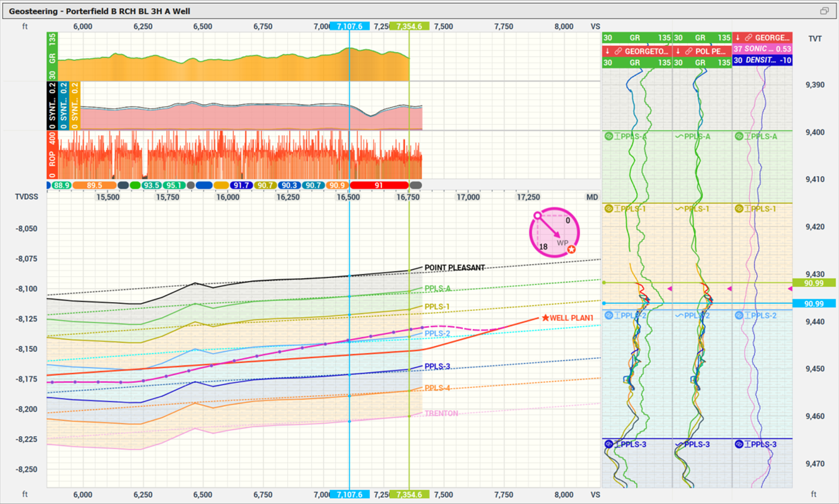The image size is (839, 504).
Task: Click down arrow on GEORGE... third track header
Action: point(738,38)
